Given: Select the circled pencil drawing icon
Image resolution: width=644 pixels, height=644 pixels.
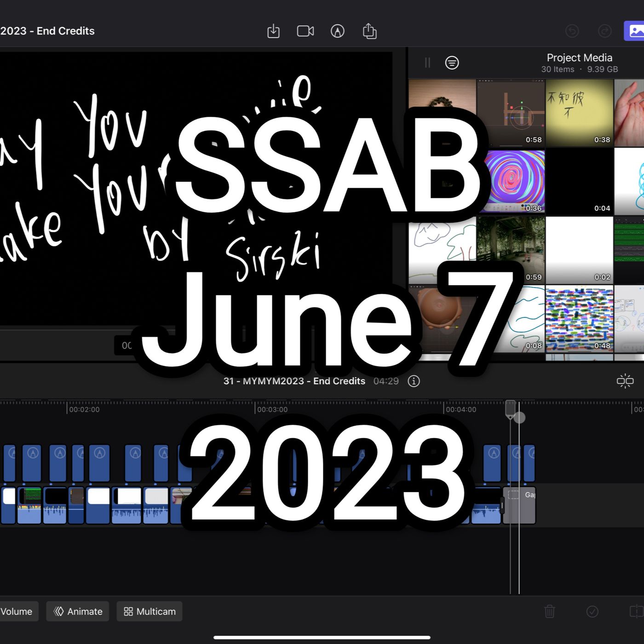Looking at the screenshot, I should pos(338,31).
